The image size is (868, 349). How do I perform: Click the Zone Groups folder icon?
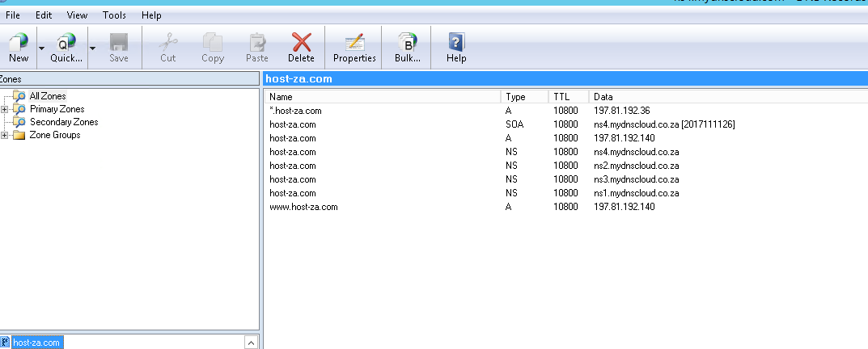(x=19, y=135)
